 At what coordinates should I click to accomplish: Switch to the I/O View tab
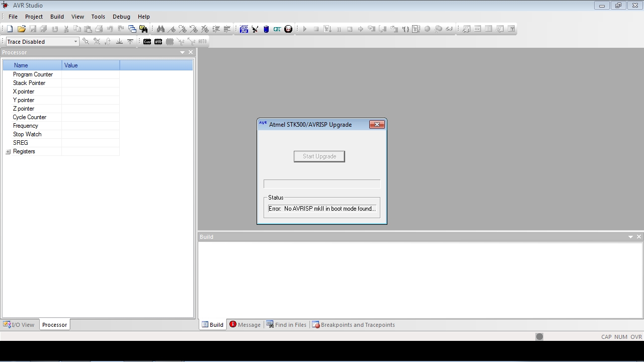click(19, 325)
